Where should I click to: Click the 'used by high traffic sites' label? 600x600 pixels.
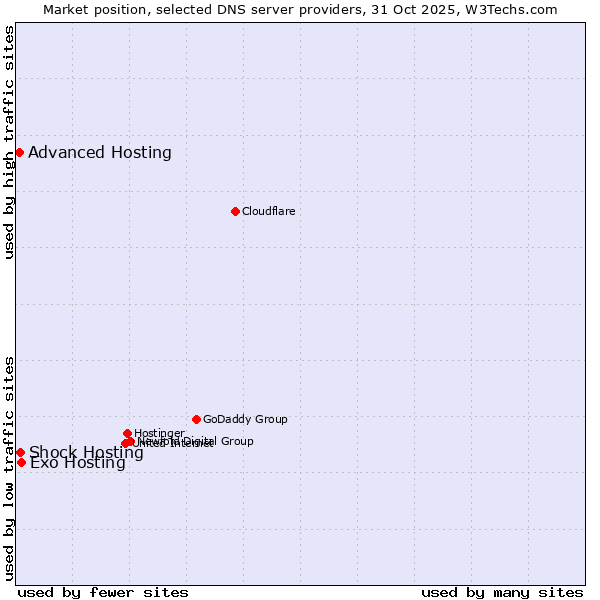(10, 142)
